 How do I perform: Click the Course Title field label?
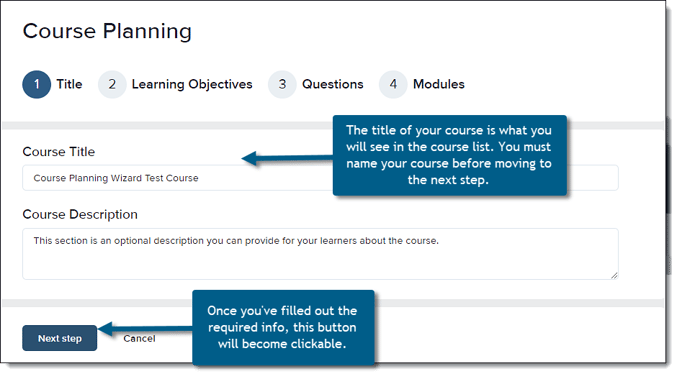(59, 152)
